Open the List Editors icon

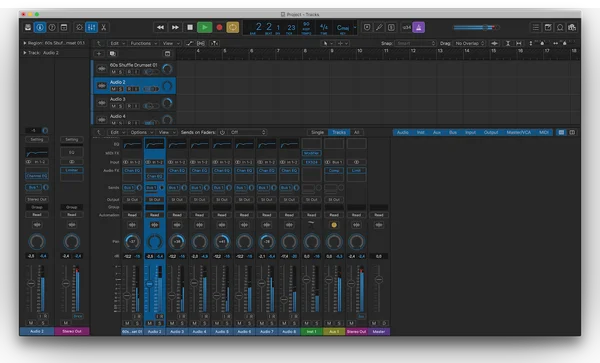coord(536,28)
